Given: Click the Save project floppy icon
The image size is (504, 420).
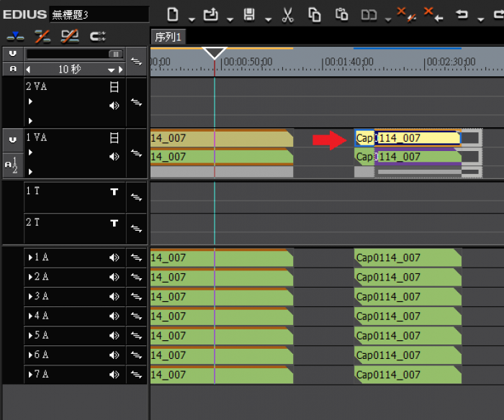Looking at the screenshot, I should pyautogui.click(x=250, y=14).
